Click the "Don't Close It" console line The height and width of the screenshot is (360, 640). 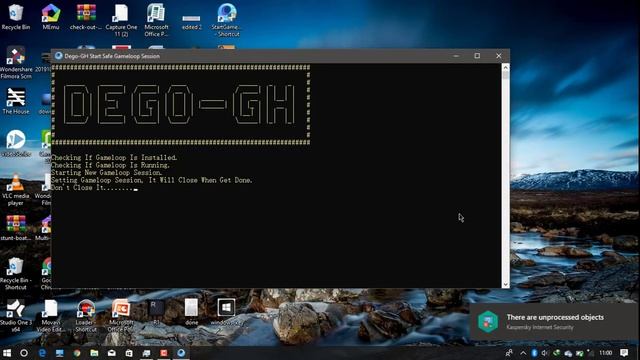pyautogui.click(x=94, y=188)
